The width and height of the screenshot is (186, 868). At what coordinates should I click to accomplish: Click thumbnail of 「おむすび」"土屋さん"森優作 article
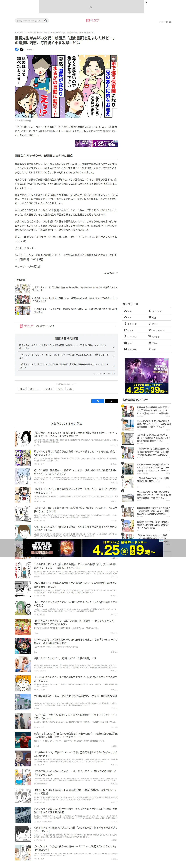click(x=23, y=721)
